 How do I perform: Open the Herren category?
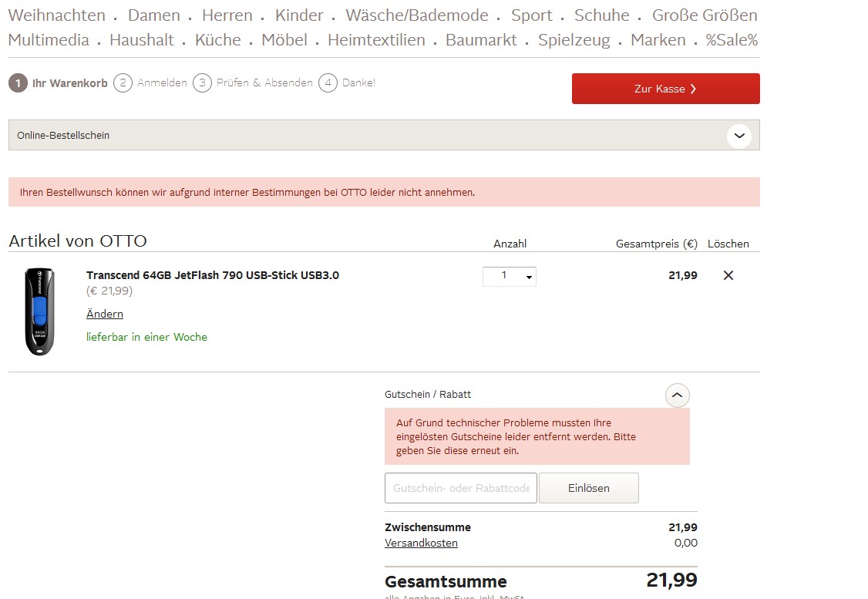click(227, 15)
